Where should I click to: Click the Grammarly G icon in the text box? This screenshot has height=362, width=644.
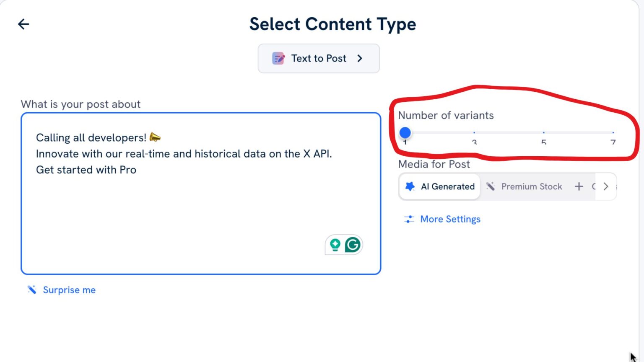pos(353,244)
